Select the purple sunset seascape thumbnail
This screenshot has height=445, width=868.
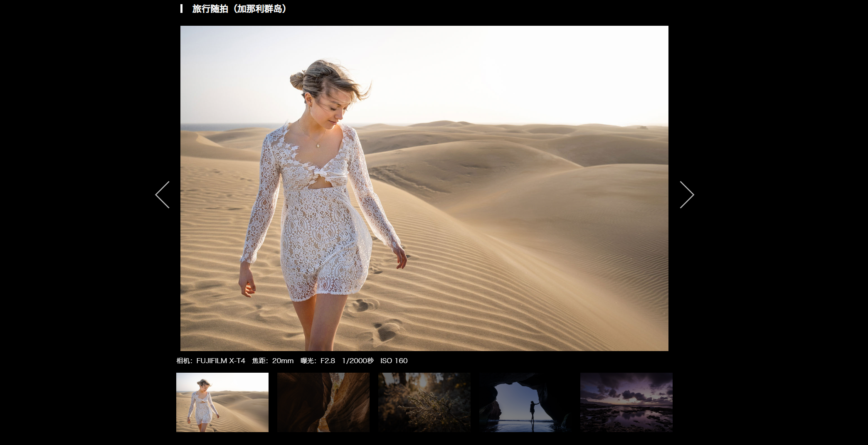[626, 402]
